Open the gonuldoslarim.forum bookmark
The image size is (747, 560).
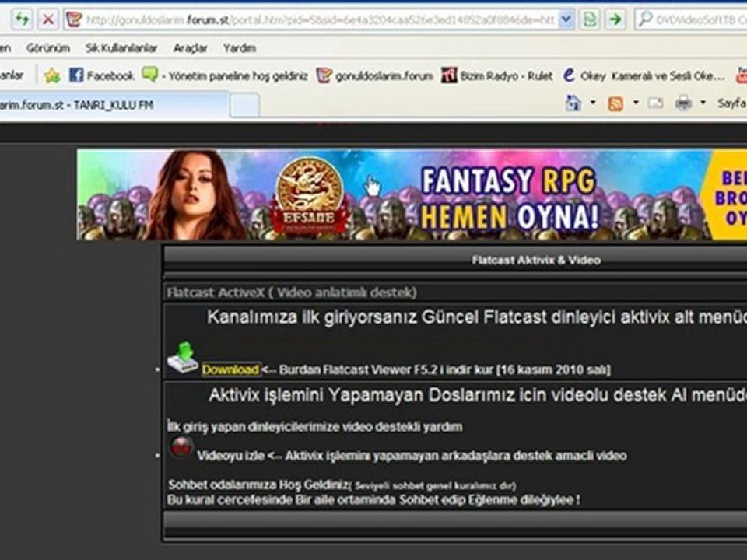coord(375,75)
